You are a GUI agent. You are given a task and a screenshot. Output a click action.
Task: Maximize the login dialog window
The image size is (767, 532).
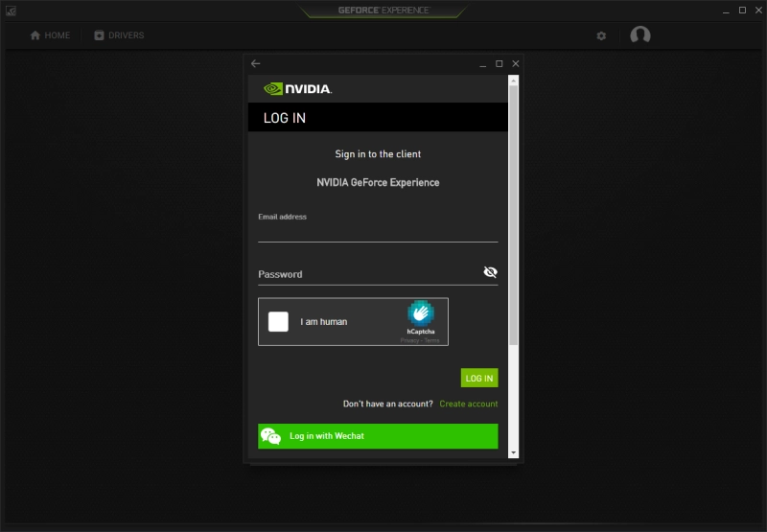(499, 63)
